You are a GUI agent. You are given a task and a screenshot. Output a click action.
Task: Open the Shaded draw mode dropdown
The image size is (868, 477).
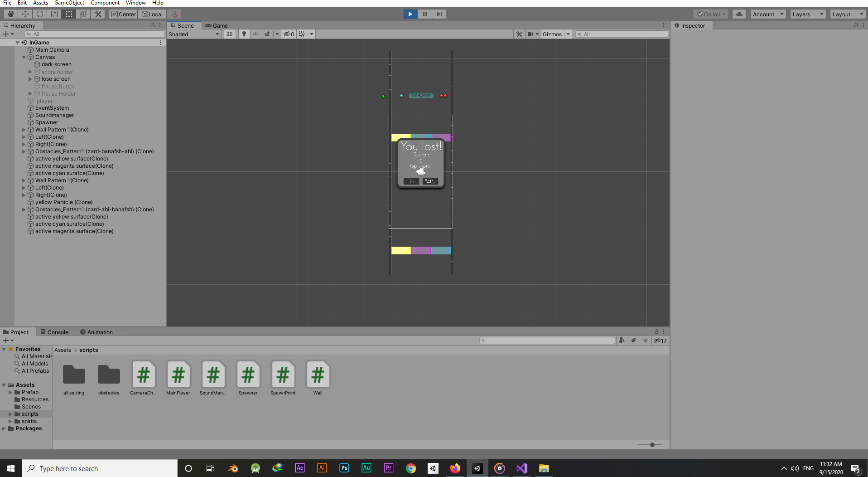pos(194,34)
